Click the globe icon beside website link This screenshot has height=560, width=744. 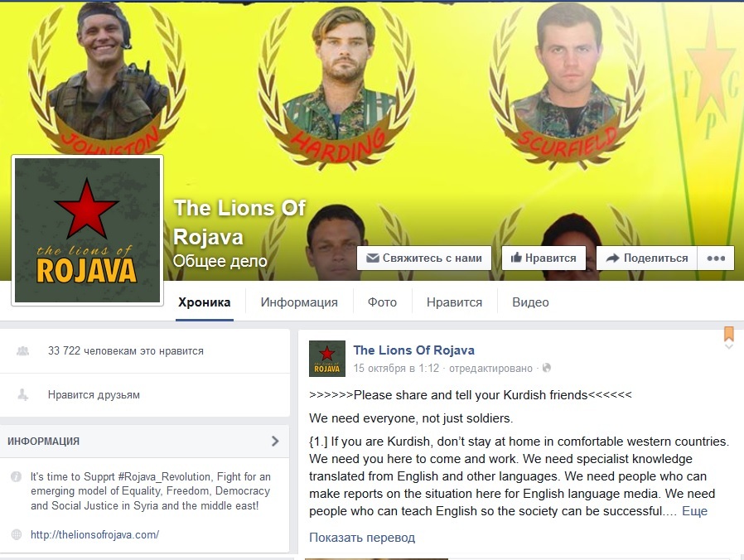pos(16,534)
